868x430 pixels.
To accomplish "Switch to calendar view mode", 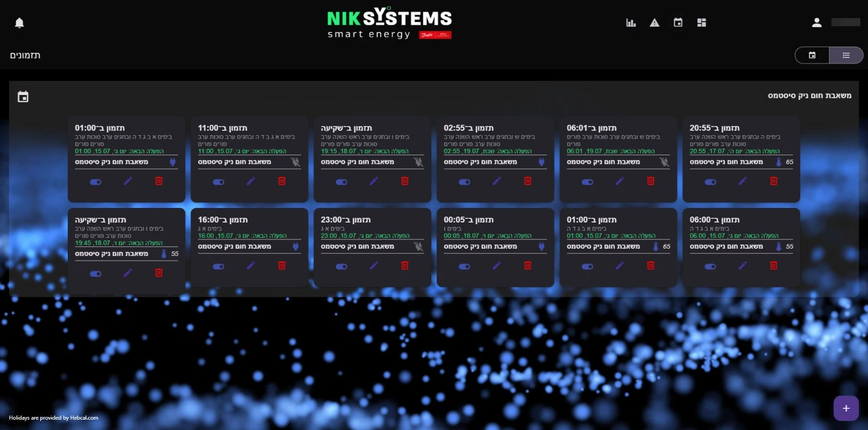I will click(812, 55).
